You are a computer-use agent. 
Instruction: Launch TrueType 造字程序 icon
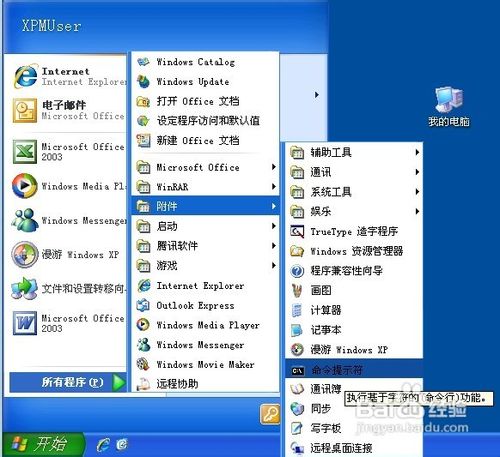(x=297, y=231)
